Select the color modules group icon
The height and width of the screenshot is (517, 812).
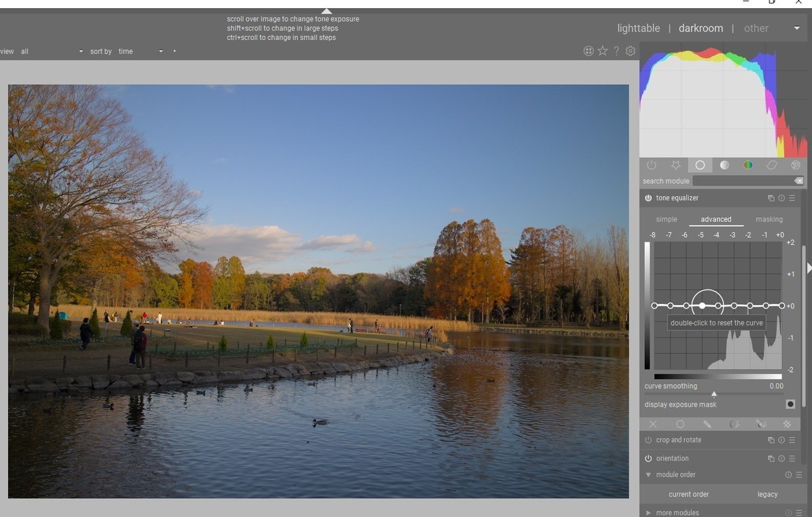748,165
